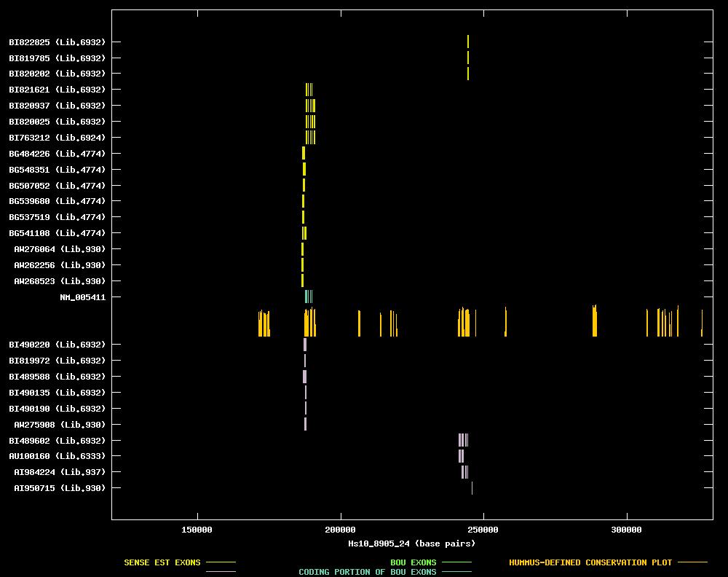Select the BG539680 (Lib.4774) row label
The height and width of the screenshot is (577, 728).
pos(57,200)
